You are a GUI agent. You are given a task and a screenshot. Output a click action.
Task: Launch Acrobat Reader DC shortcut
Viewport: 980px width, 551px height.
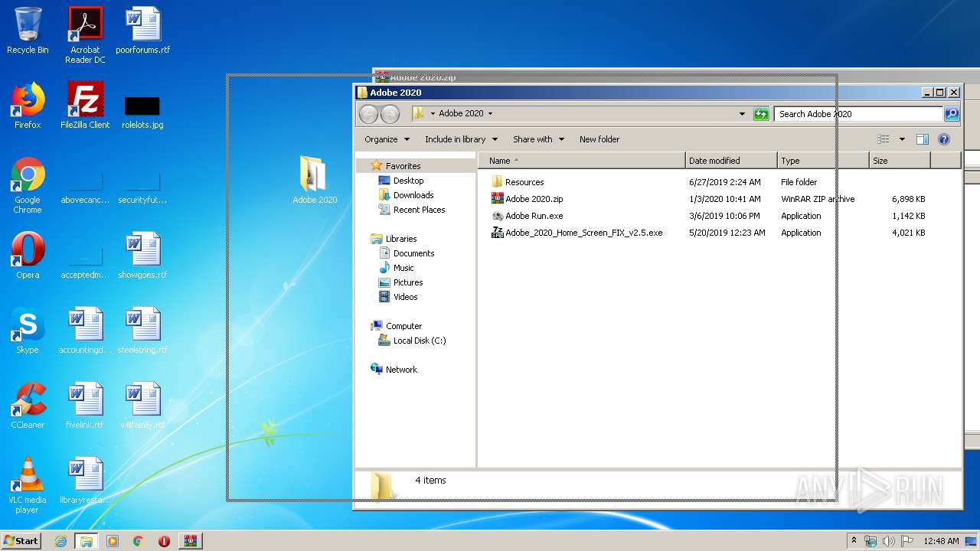(85, 35)
